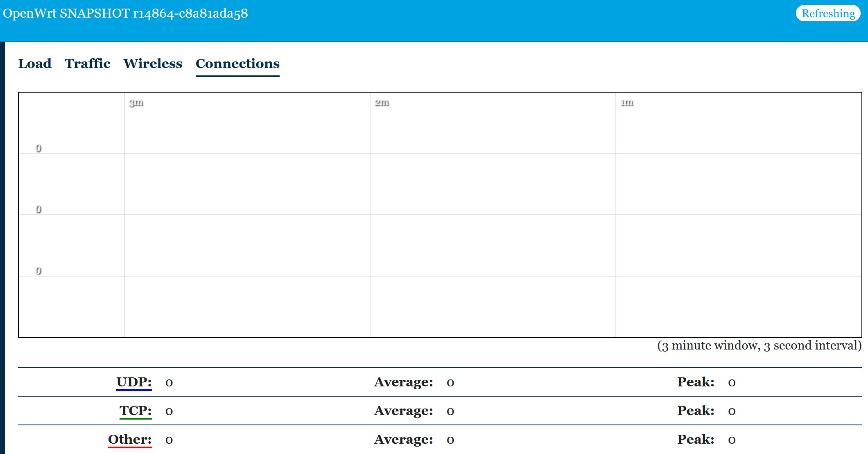
Task: Click the topmost zero axis label
Action: tap(38, 148)
